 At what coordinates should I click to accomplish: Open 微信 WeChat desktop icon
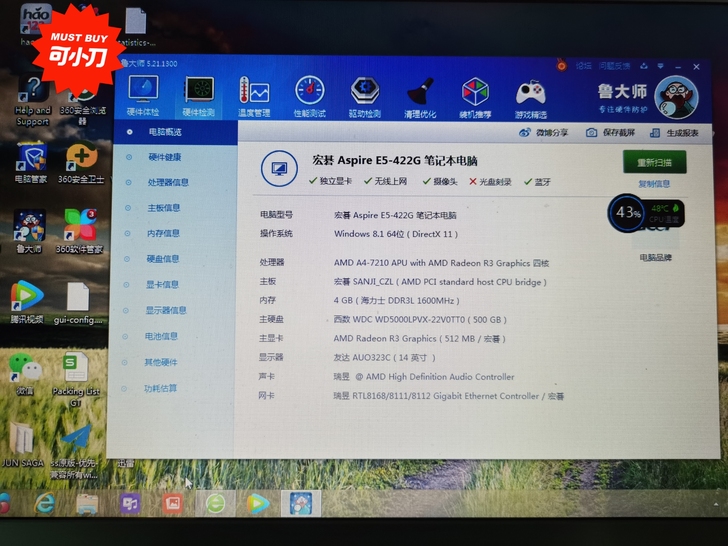(25, 375)
